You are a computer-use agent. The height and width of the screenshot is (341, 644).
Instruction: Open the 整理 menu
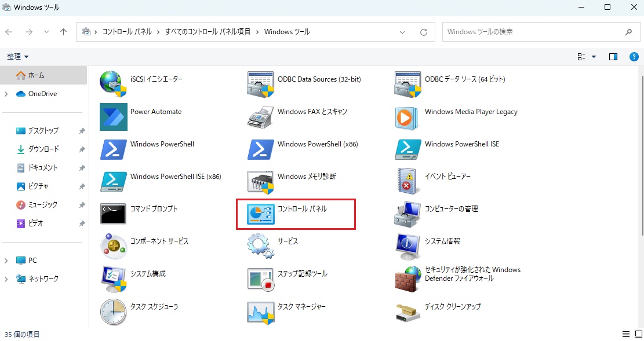point(17,56)
